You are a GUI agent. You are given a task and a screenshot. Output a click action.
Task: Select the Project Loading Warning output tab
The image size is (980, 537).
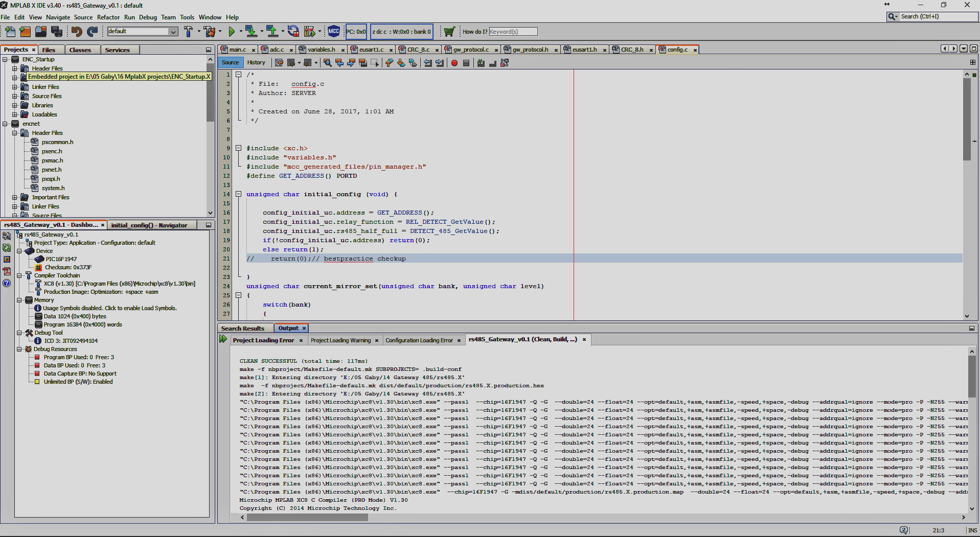[340, 340]
